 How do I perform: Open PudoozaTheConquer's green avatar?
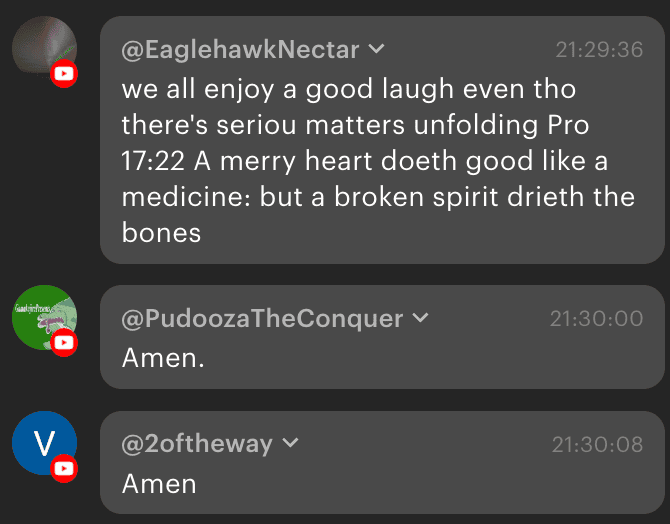[42, 318]
